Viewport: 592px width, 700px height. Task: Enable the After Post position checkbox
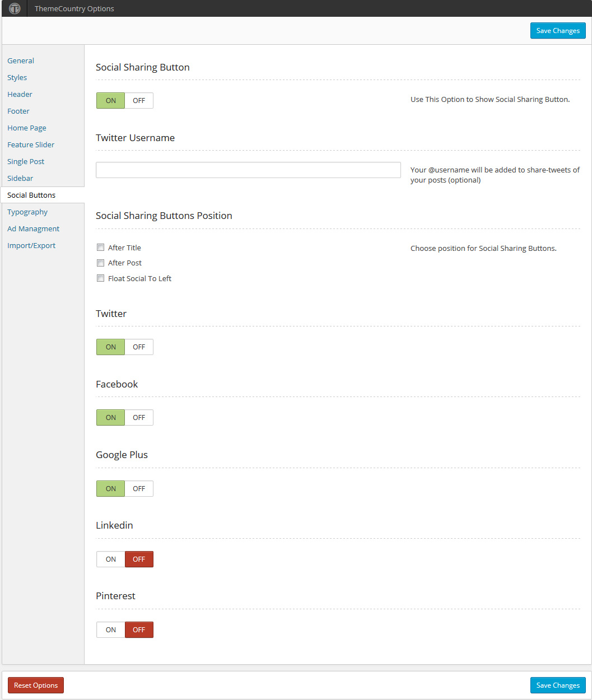(101, 263)
